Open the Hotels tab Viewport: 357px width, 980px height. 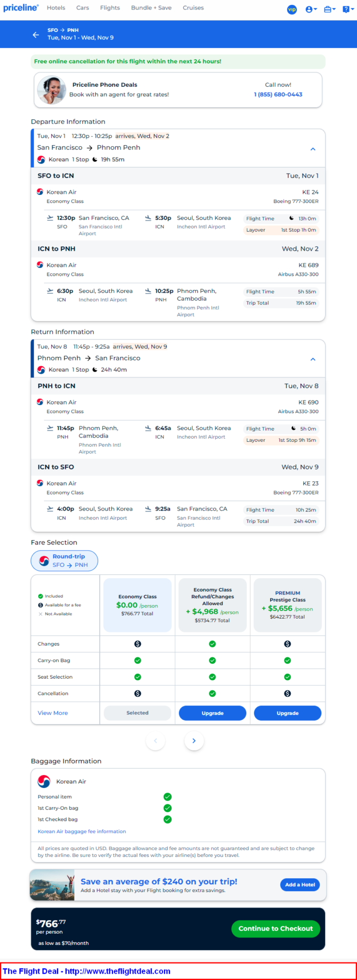click(x=56, y=8)
